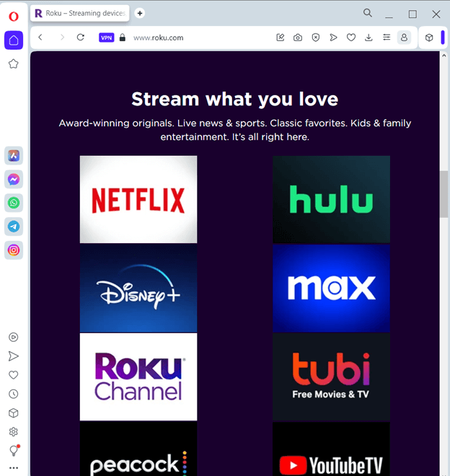Open the Roku Channel tile
Screen dimensions: 450x476
[x=138, y=376]
